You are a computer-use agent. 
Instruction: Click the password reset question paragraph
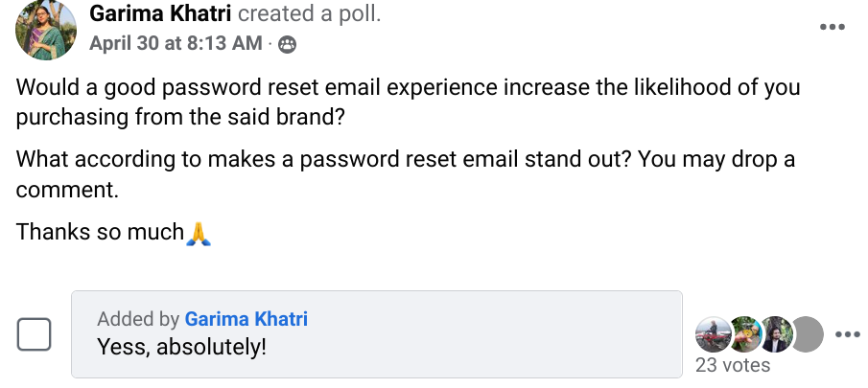[408, 103]
